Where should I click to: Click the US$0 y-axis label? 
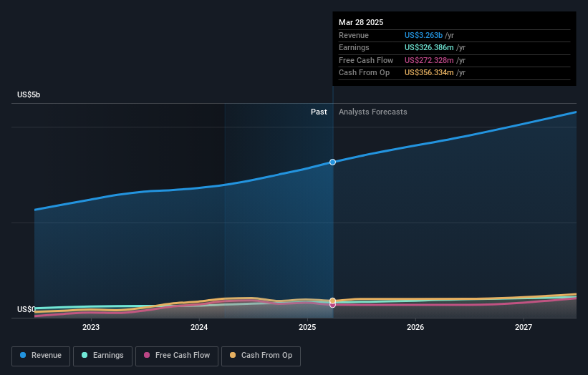click(x=26, y=309)
